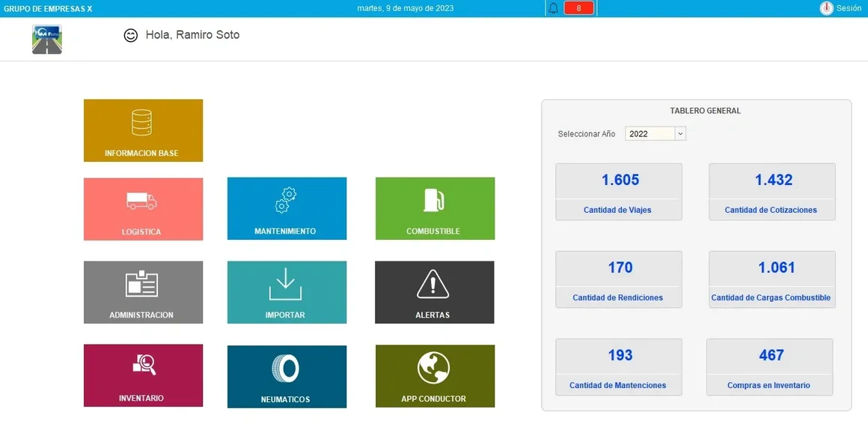868x430 pixels.
Task: Open the Combustible fuel pump tile
Action: tap(435, 208)
